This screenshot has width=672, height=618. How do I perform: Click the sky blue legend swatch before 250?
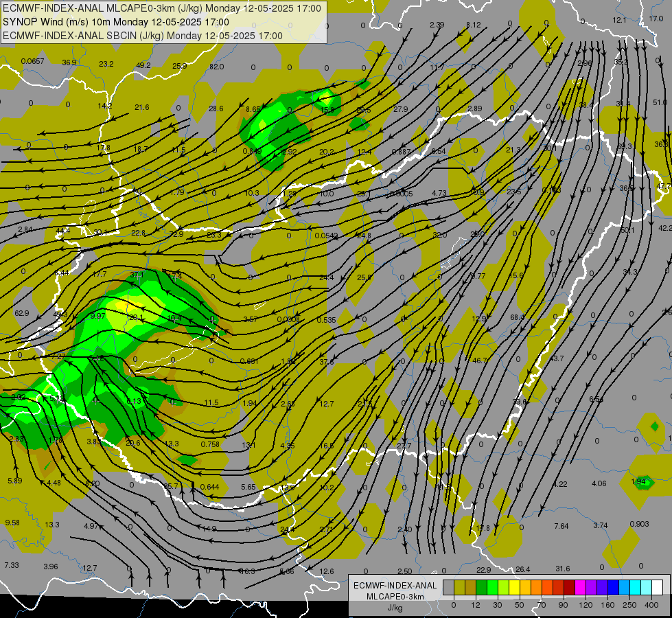click(624, 588)
